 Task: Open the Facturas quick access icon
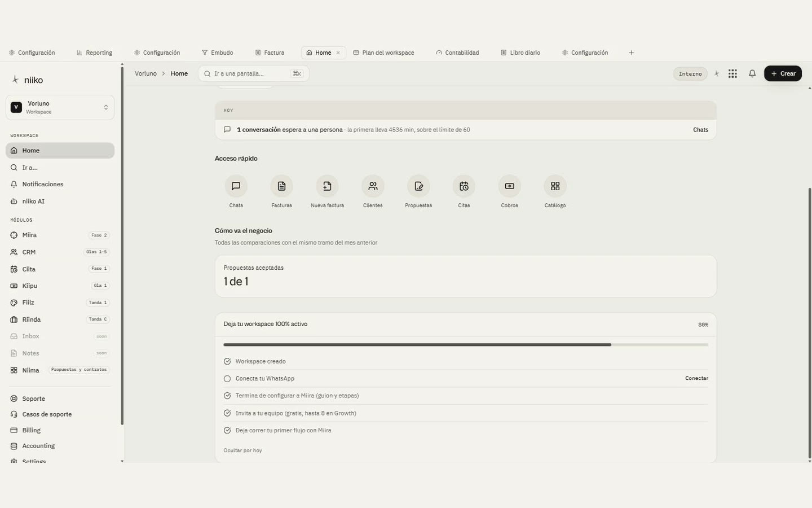[x=281, y=186]
